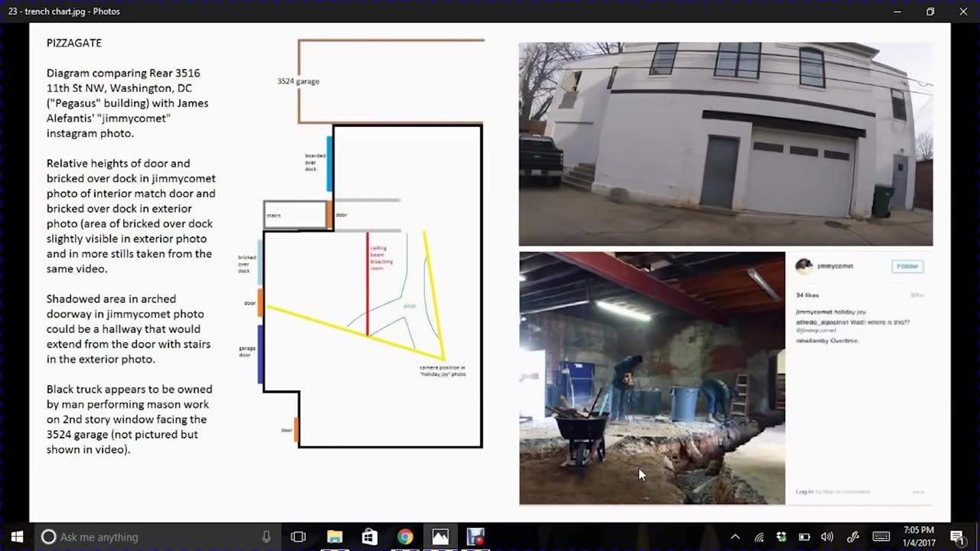Viewport: 980px width, 551px height.
Task: Click the Dropbox tray icon
Action: [781, 536]
